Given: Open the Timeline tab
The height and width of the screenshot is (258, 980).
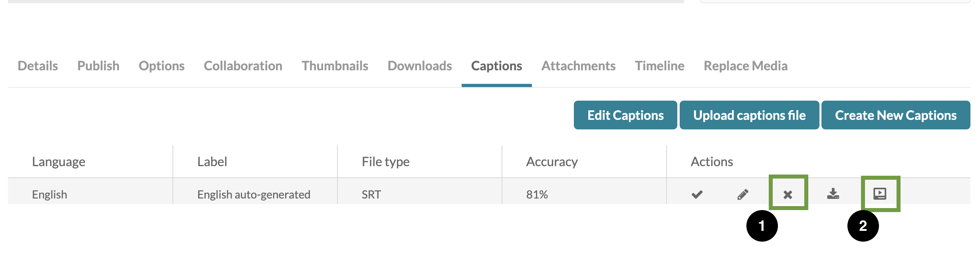Looking at the screenshot, I should click(x=659, y=66).
